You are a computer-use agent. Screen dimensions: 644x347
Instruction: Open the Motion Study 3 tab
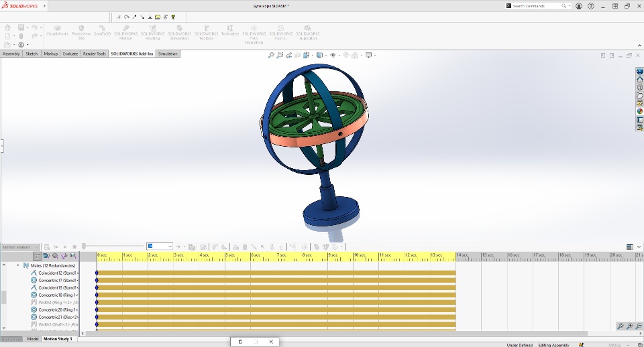pos(58,339)
